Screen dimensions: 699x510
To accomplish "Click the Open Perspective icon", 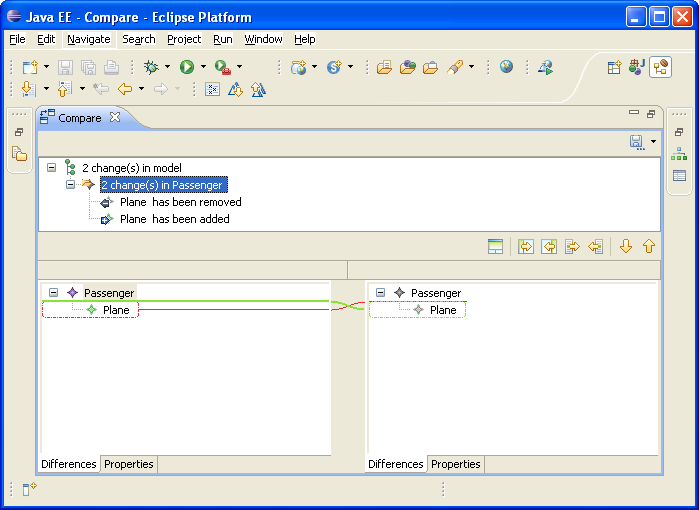I will point(614,67).
